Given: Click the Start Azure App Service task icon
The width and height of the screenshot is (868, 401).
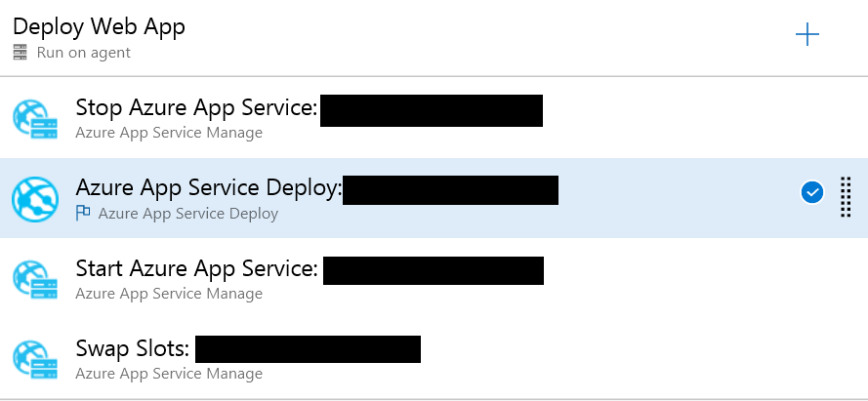Looking at the screenshot, I should [x=35, y=279].
